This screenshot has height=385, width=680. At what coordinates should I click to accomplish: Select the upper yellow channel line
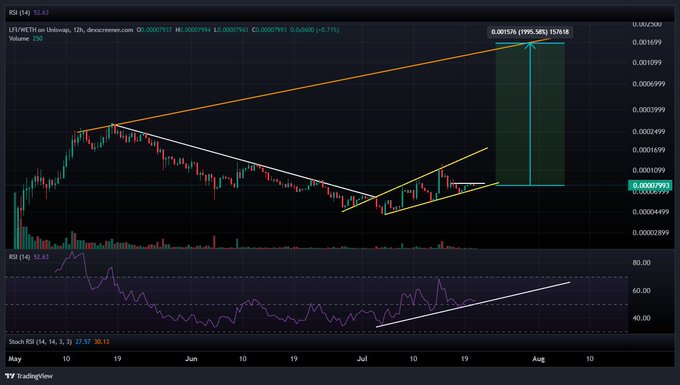415,179
